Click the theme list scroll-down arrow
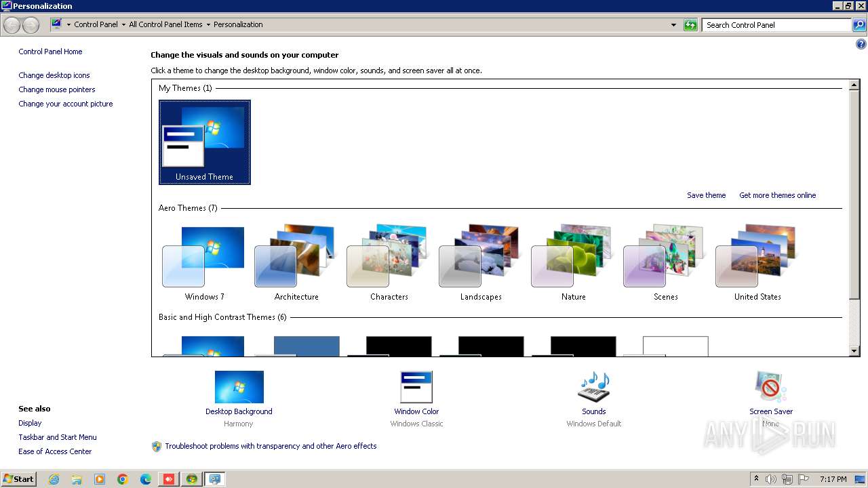This screenshot has height=488, width=868. click(854, 351)
